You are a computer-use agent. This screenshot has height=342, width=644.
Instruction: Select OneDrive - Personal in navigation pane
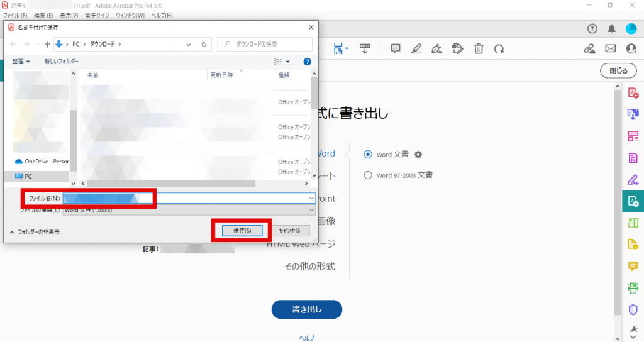[x=42, y=162]
